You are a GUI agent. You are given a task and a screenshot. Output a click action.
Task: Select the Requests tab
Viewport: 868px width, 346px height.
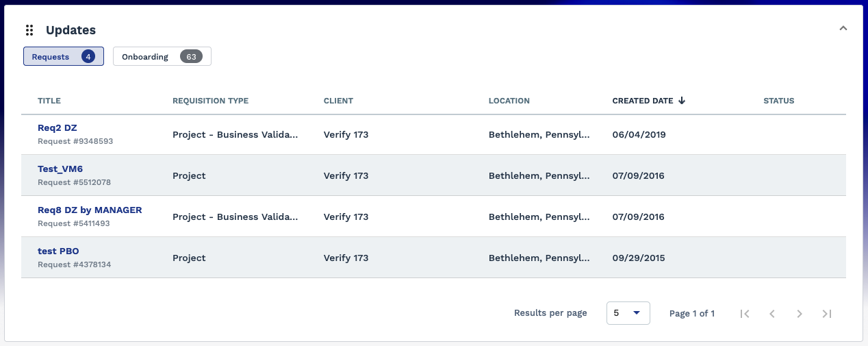[x=51, y=57]
